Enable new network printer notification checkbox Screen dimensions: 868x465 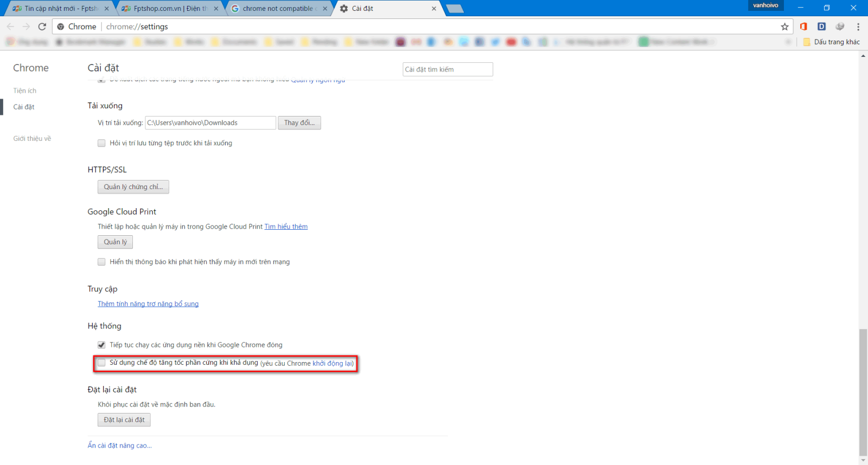[101, 262]
